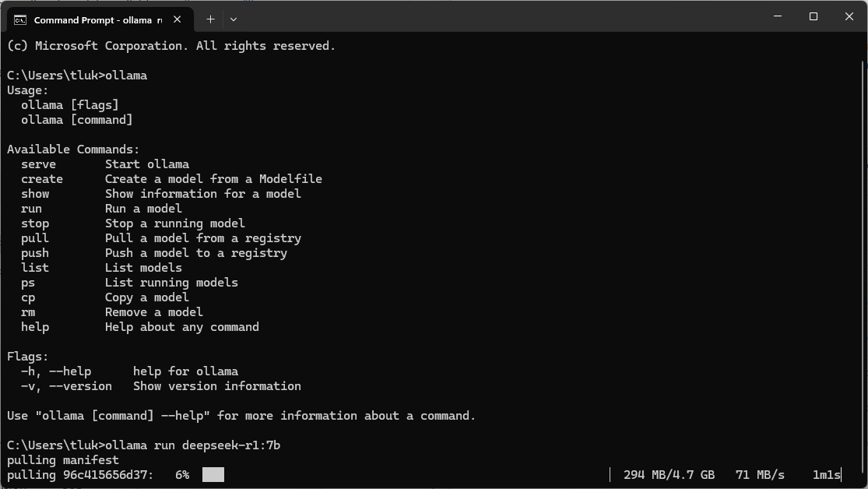Click the 6% progress percentage text
Screen dimensions: 868x489
tap(182, 475)
